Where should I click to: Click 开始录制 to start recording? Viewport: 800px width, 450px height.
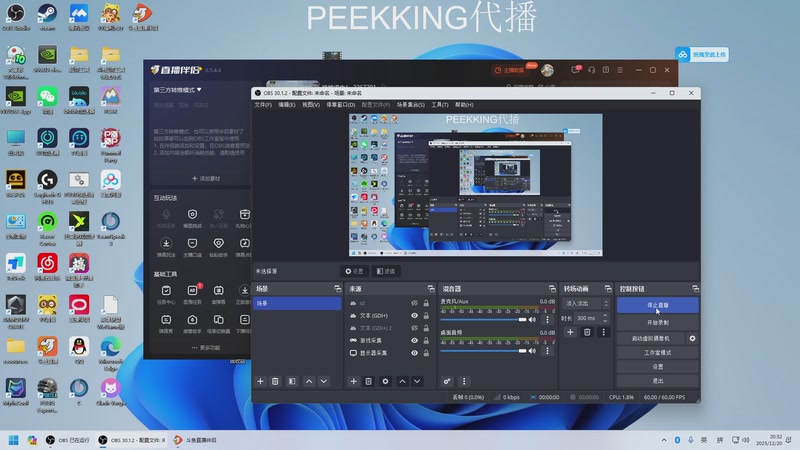click(658, 322)
